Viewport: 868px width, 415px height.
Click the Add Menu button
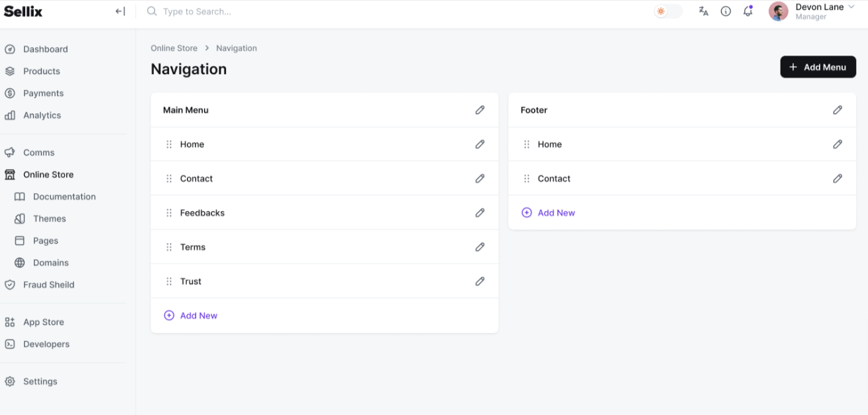pyautogui.click(x=818, y=67)
